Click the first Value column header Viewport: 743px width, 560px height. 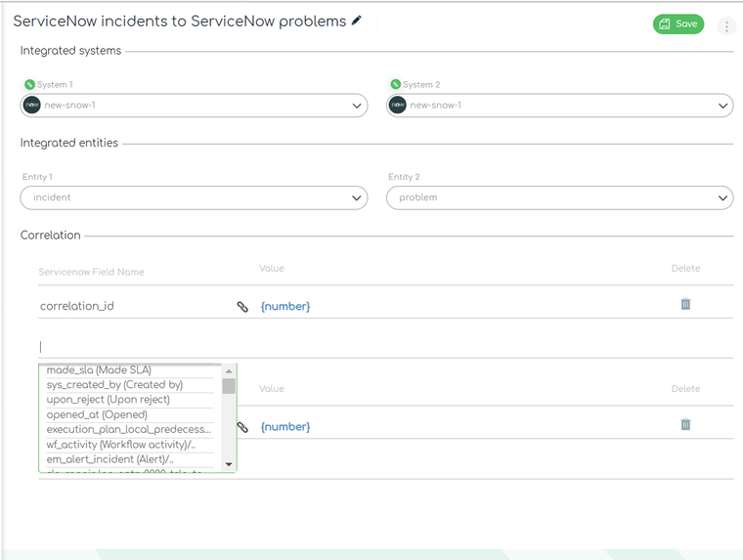tap(272, 268)
